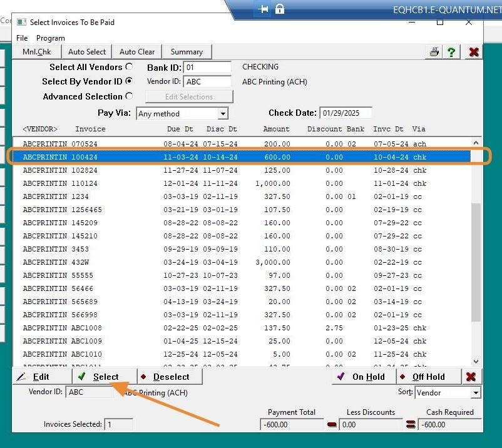
Task: Click the red minus icon beside Payment Total
Action: 332,425
